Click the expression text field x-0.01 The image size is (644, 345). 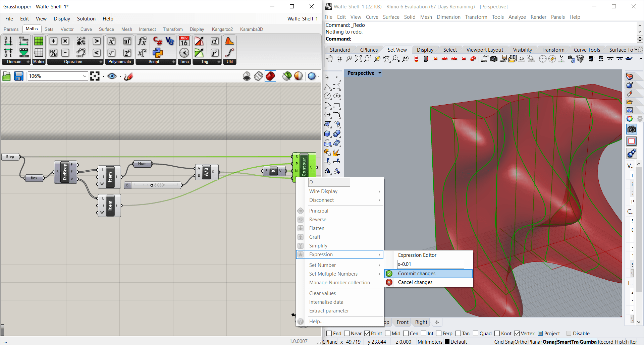(x=430, y=264)
